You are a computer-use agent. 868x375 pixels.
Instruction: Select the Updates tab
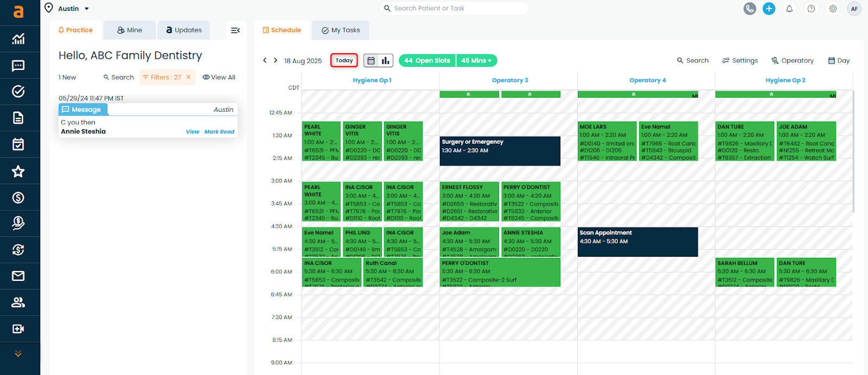184,30
